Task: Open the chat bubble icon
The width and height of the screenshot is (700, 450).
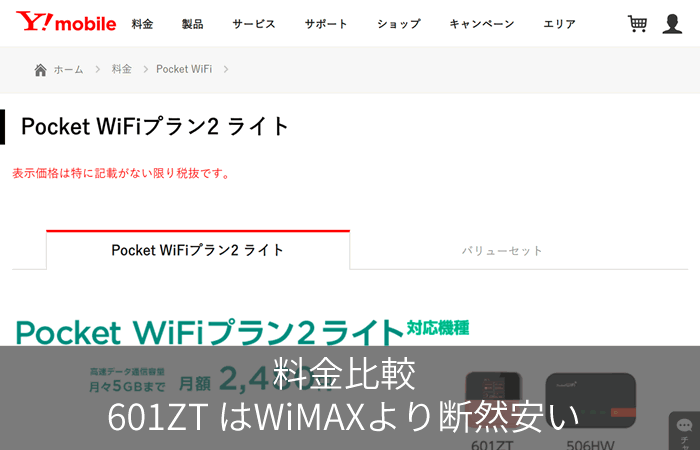Action: click(x=684, y=425)
